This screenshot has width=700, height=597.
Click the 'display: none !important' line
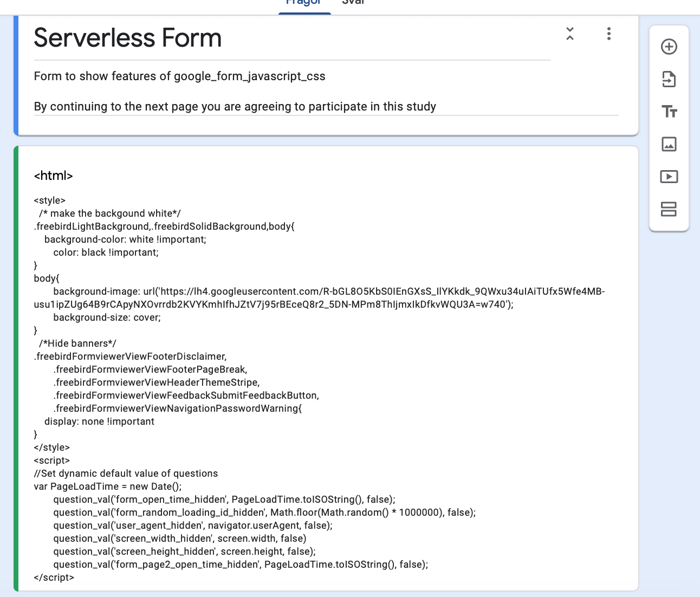[99, 421]
